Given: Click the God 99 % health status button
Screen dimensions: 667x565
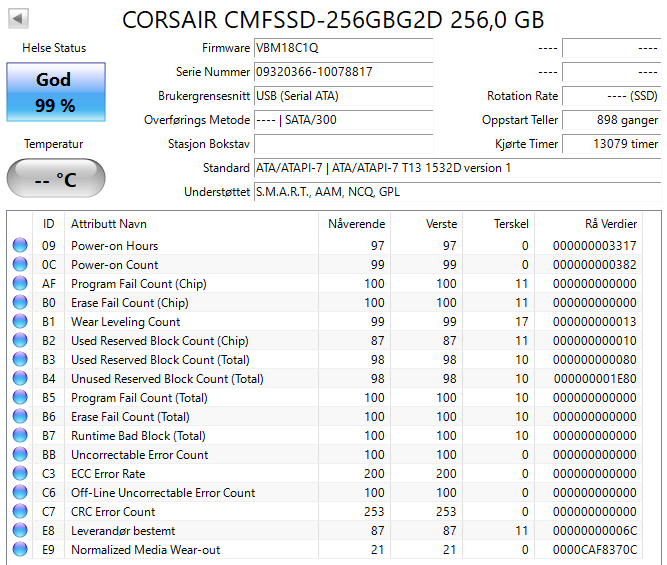Looking at the screenshot, I should [x=56, y=92].
